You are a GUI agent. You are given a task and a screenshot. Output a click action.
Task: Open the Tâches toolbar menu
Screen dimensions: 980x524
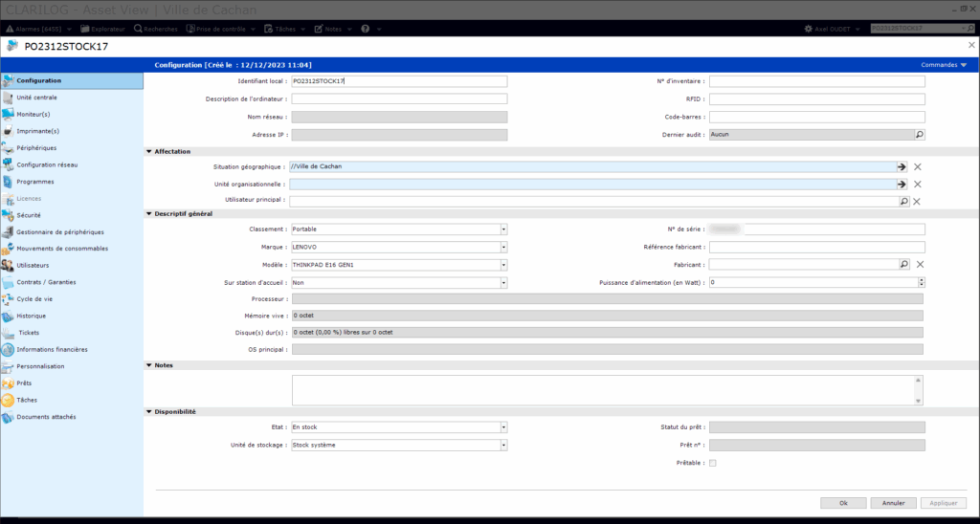point(285,29)
